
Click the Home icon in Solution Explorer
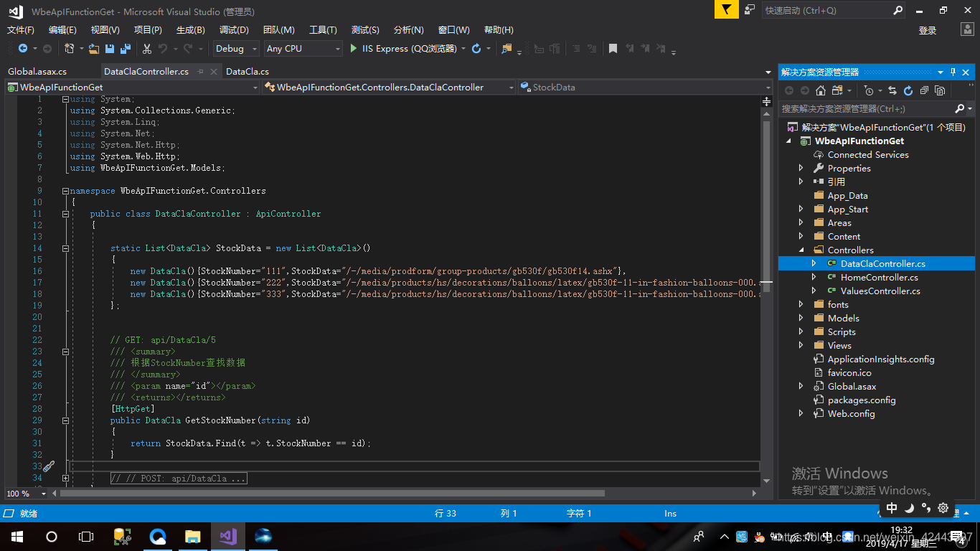pyautogui.click(x=821, y=90)
